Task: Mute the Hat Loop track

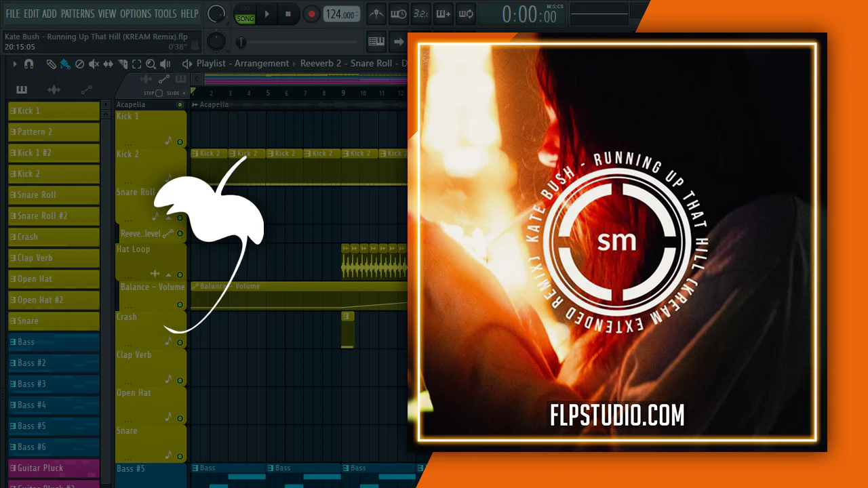Action: tap(180, 274)
